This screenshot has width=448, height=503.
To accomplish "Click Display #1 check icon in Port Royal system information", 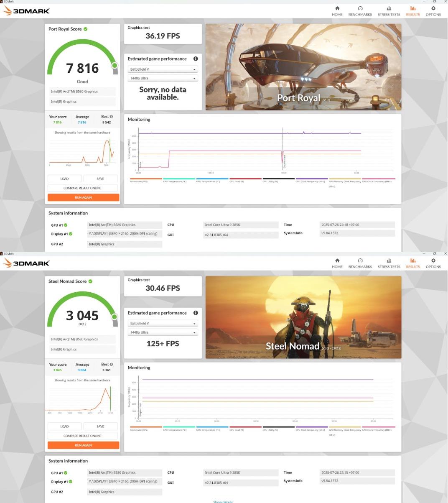I will tap(71, 234).
